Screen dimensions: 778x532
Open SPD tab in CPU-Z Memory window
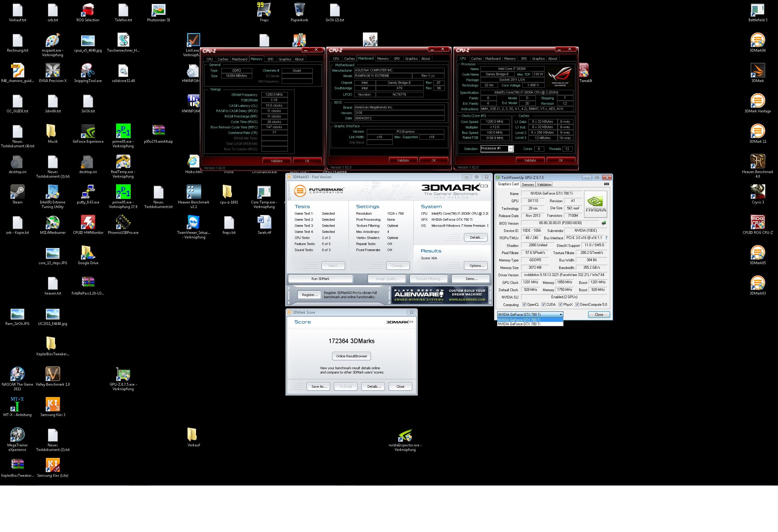click(x=270, y=59)
